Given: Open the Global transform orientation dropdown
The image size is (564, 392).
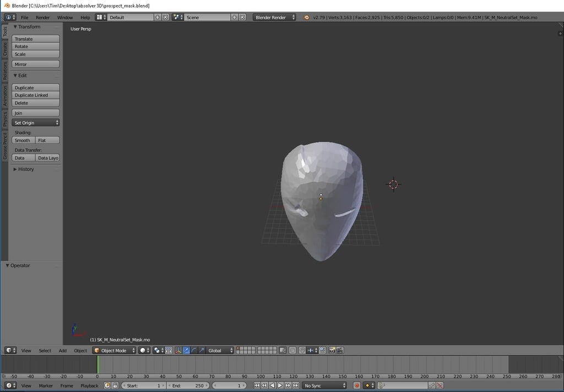Looking at the screenshot, I should pyautogui.click(x=220, y=350).
